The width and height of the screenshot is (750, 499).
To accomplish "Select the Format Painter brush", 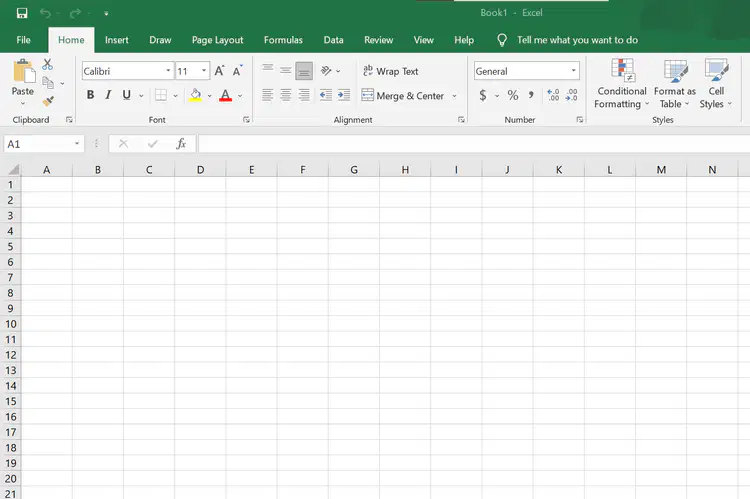I will tap(48, 101).
